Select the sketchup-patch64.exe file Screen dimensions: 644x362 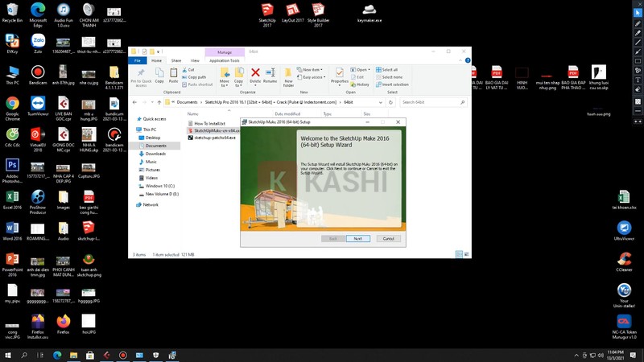[214, 138]
